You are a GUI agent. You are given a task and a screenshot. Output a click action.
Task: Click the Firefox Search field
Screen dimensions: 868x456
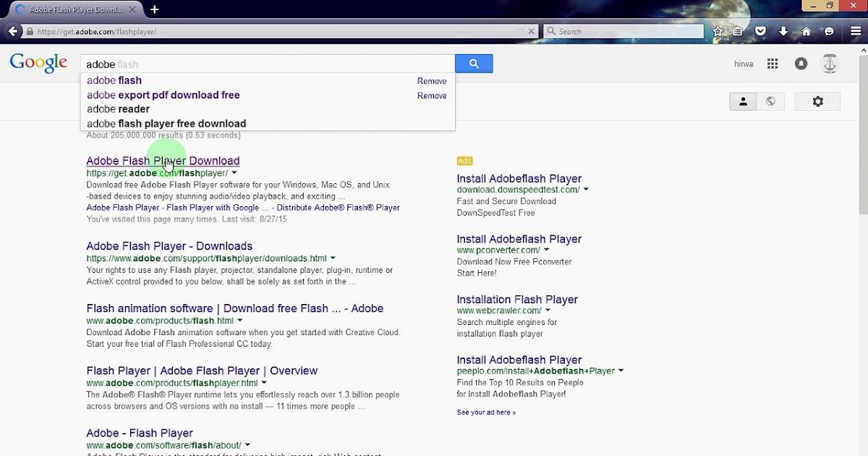[x=623, y=32]
